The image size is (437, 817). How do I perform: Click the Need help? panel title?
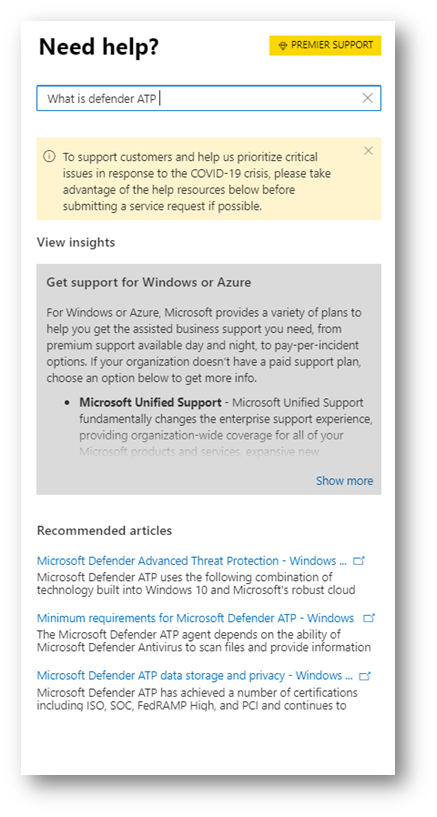(x=99, y=47)
